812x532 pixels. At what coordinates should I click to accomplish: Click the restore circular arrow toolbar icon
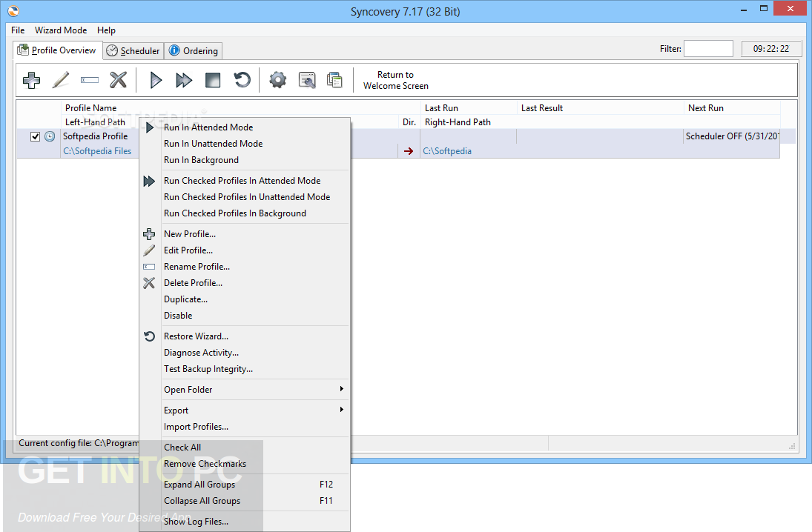point(242,80)
